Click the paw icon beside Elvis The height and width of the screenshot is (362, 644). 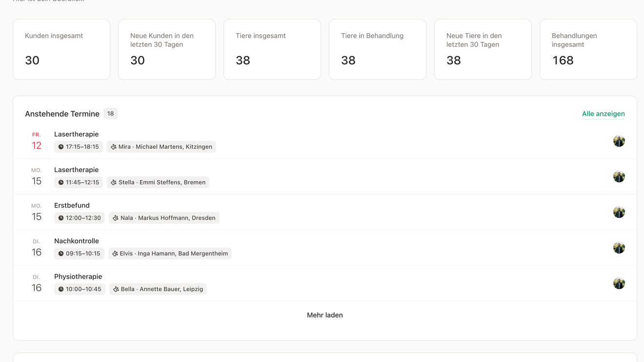tap(115, 253)
